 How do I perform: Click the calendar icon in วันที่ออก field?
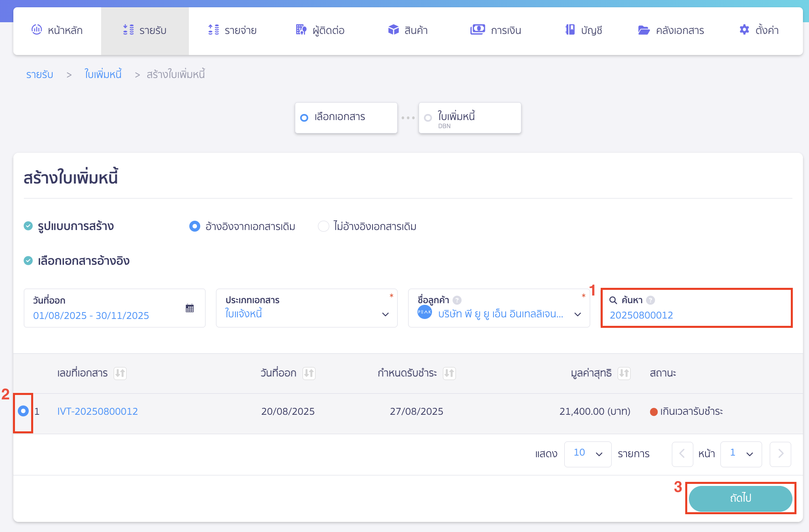point(189,308)
